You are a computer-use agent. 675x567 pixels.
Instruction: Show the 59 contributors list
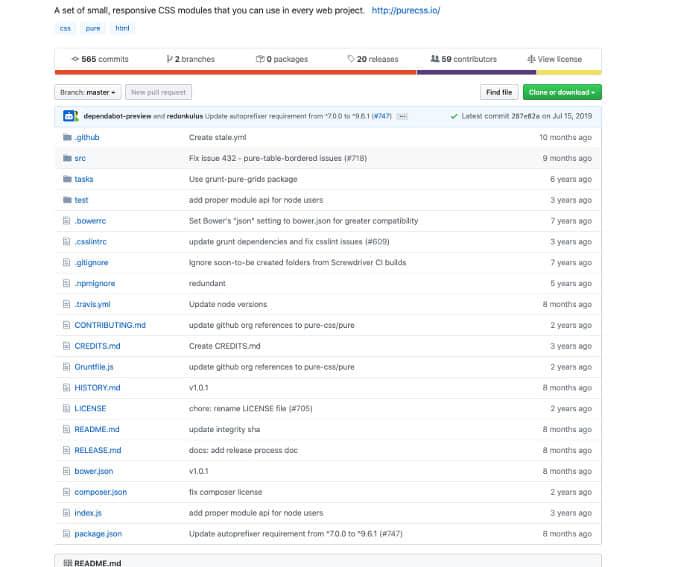[x=462, y=59]
